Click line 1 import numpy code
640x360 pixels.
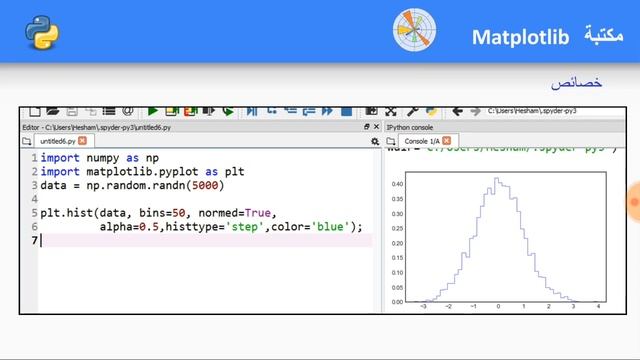100,158
